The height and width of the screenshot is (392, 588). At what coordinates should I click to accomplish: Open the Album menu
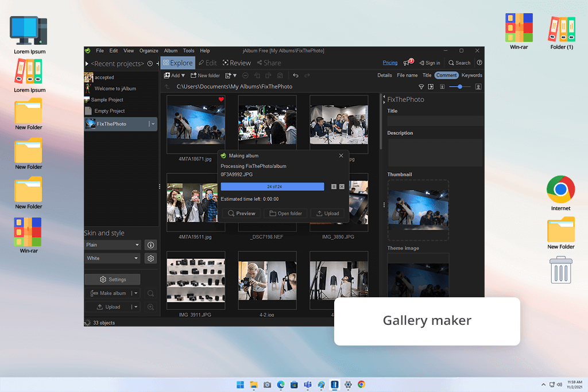(171, 51)
